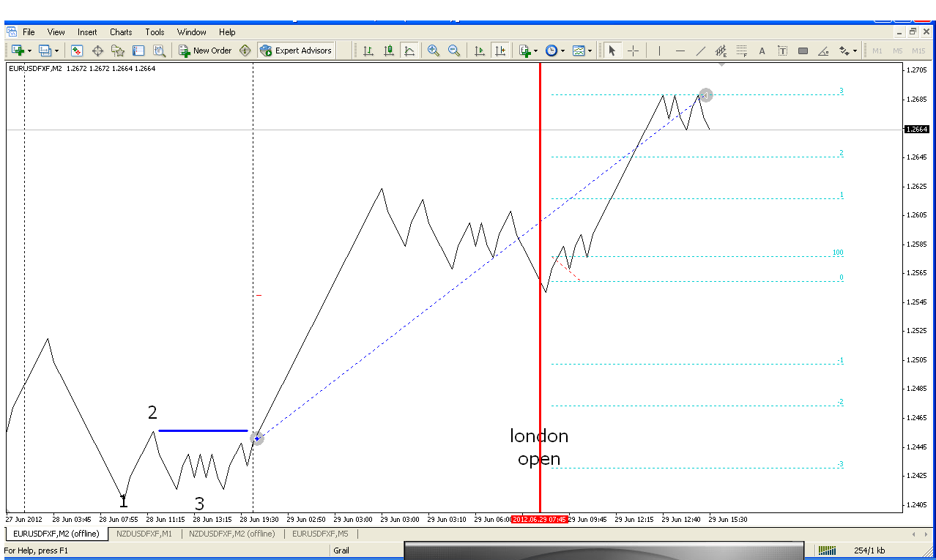Switch timeframe to M5
The image size is (936, 560).
pyautogui.click(x=897, y=51)
